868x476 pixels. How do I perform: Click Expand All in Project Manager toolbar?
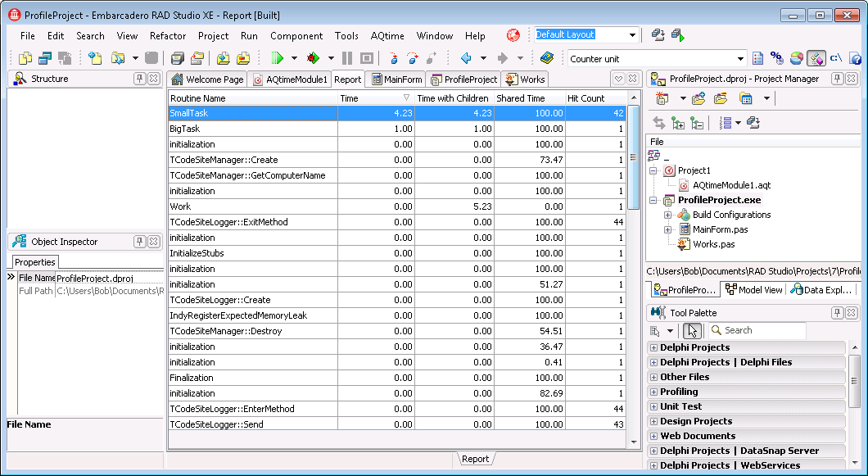coord(678,123)
